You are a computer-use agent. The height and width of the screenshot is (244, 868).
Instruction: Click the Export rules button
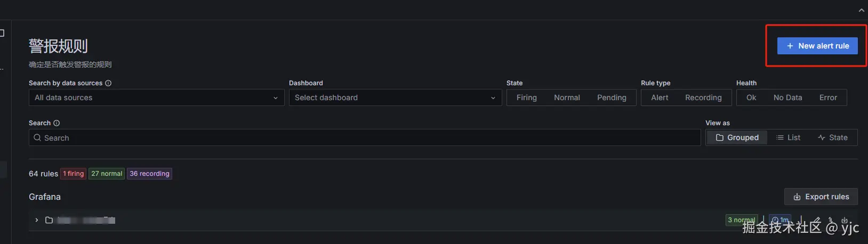(x=821, y=197)
